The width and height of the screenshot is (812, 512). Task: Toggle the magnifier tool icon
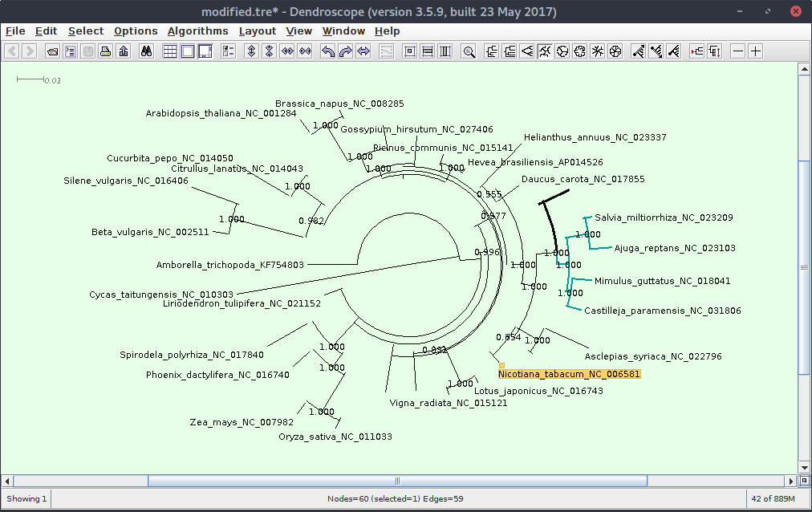[x=469, y=51]
